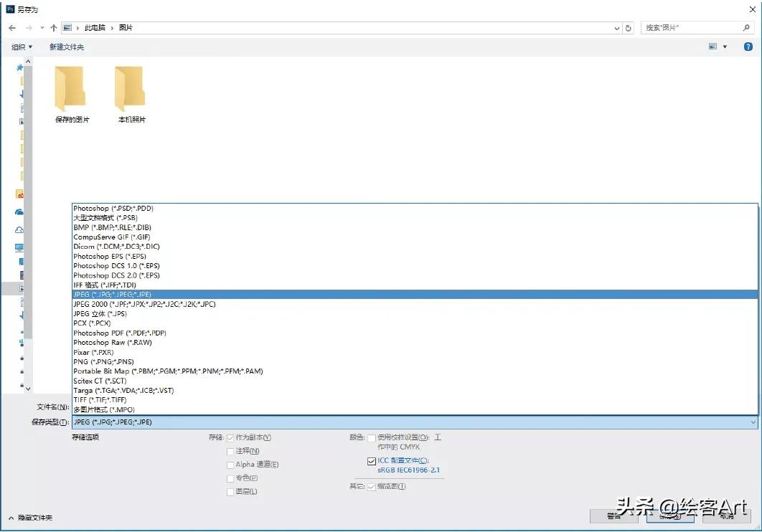Choose Photoshop DCS 2.0 format
The image size is (762, 532).
pos(415,275)
